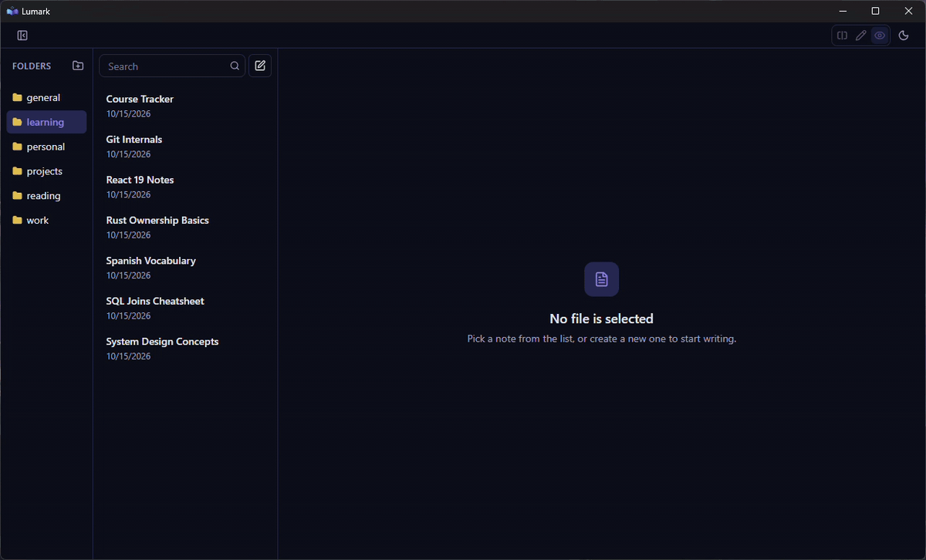Switch to edit mode with the pencil icon
Viewport: 926px width, 560px height.
click(861, 35)
